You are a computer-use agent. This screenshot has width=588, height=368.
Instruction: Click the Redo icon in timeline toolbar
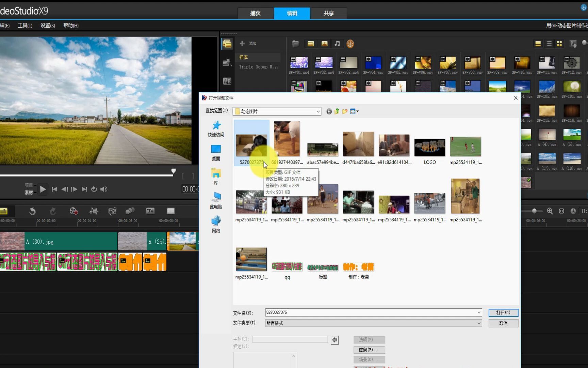(x=53, y=211)
